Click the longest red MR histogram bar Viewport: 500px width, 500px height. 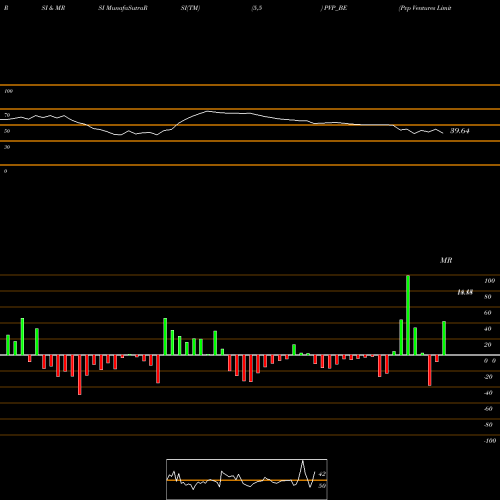80,375
